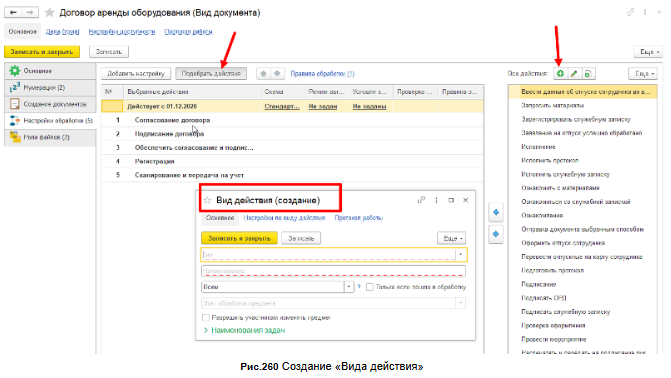Image resolution: width=671 pixels, height=378 pixels.
Task: Favorite star in Вид действия dialog
Action: tap(208, 200)
